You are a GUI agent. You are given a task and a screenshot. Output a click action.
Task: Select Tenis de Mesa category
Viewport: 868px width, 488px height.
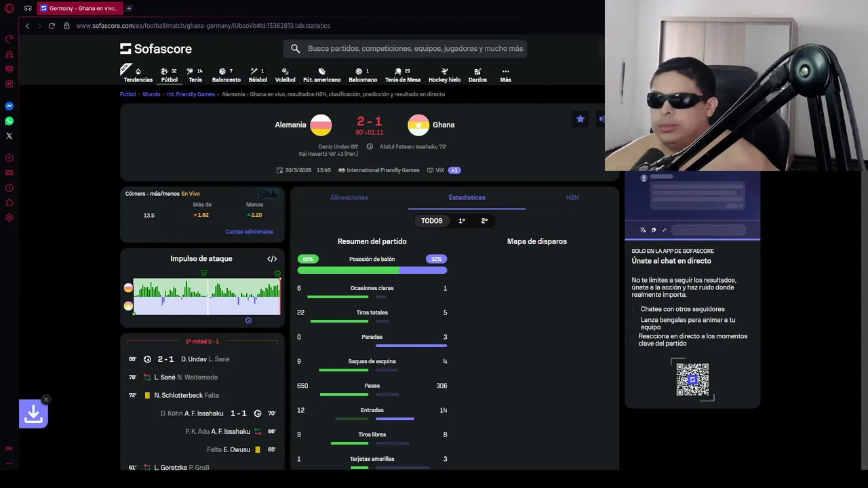pos(403,75)
